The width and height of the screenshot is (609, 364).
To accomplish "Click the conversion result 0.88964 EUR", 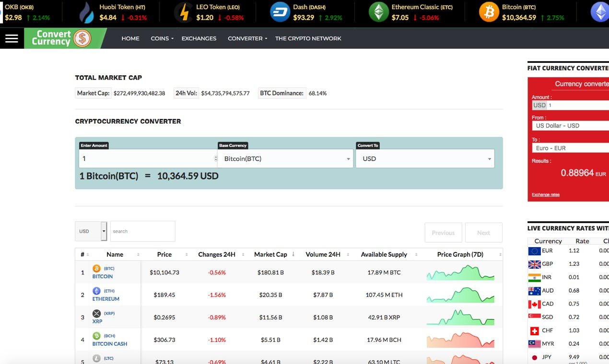I will point(583,173).
